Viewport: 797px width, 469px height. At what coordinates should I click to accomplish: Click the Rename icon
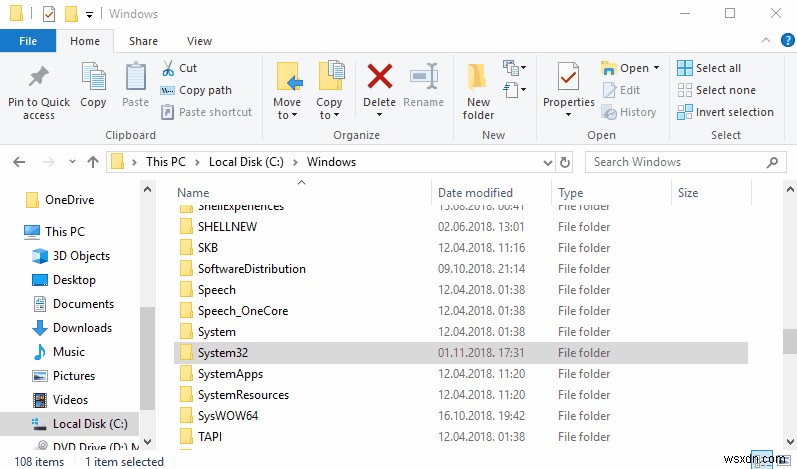click(424, 76)
